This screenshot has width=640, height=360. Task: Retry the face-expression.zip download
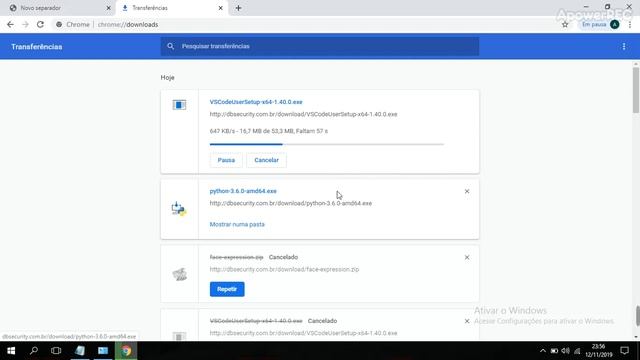coord(227,289)
